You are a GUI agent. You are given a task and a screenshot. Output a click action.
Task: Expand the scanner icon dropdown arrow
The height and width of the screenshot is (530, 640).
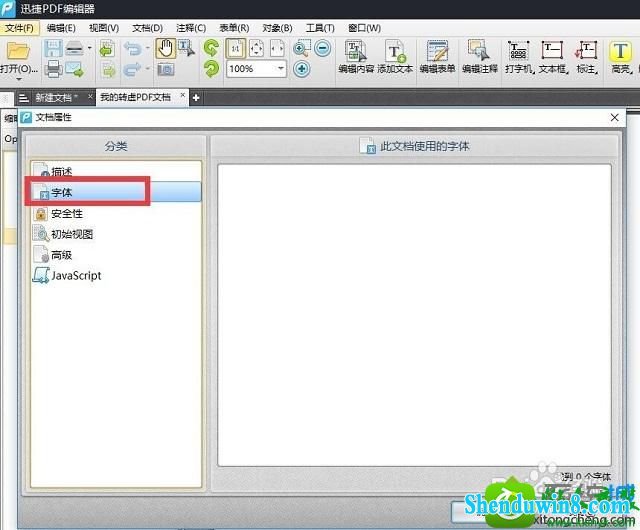[89, 49]
